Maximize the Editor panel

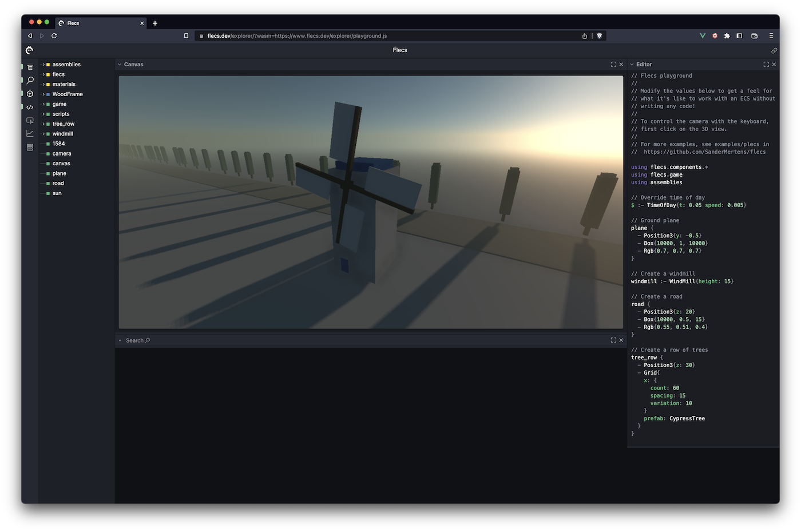766,65
